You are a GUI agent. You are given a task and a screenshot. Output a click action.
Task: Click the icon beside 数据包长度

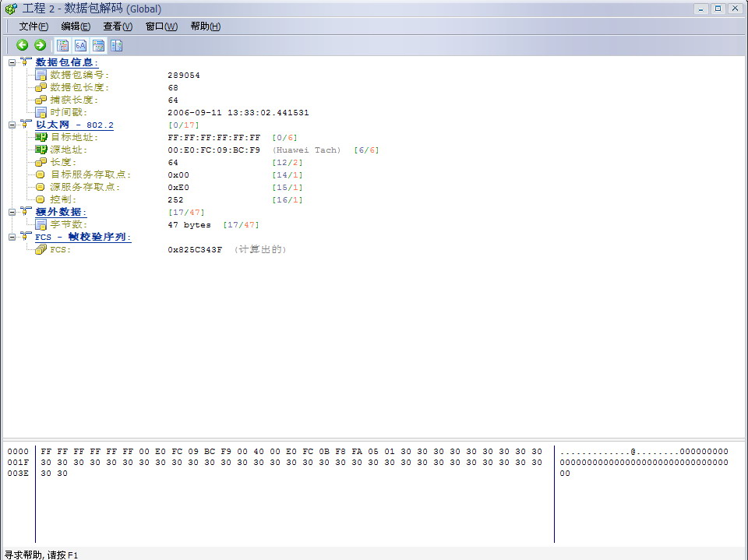(x=41, y=87)
